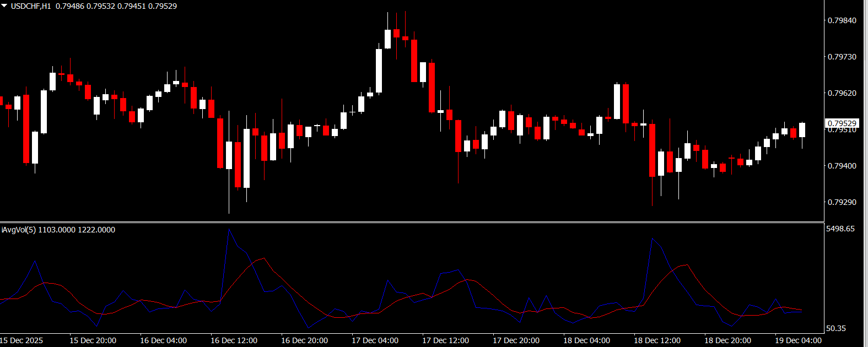Click the current price tag 0.79529
The image size is (868, 347).
point(842,123)
